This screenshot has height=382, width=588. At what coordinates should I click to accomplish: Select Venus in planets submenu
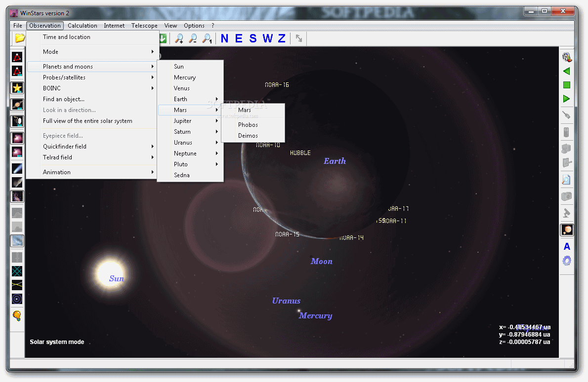[190, 88]
